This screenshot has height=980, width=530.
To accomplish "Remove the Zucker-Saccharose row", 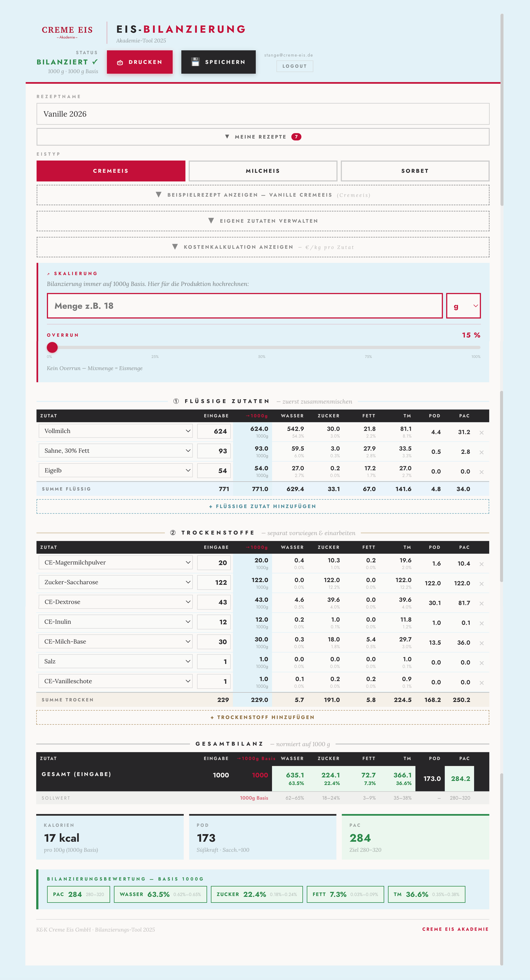I will pyautogui.click(x=481, y=584).
